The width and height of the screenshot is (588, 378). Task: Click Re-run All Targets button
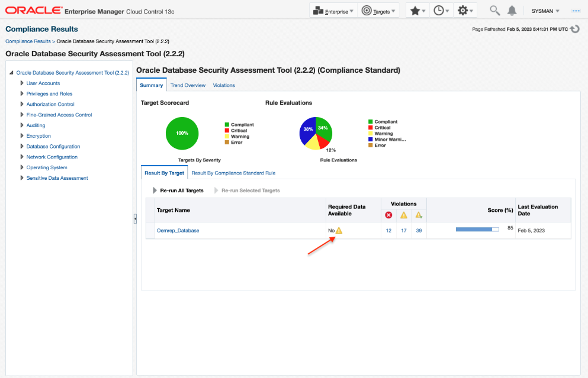click(x=178, y=190)
